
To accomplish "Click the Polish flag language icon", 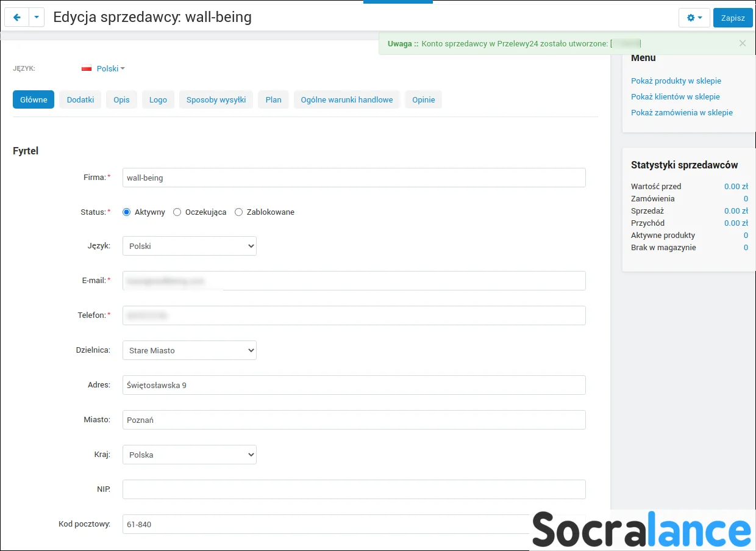I will pos(87,69).
